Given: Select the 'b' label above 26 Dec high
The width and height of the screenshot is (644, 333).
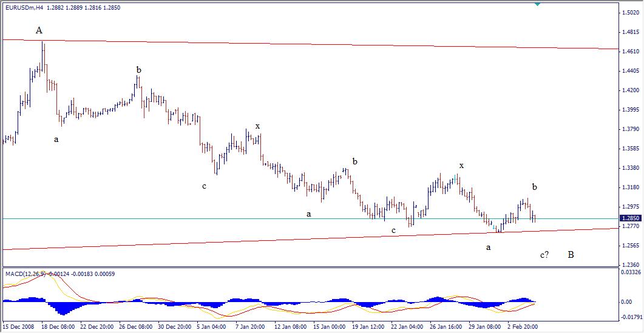Looking at the screenshot, I should coord(139,70).
